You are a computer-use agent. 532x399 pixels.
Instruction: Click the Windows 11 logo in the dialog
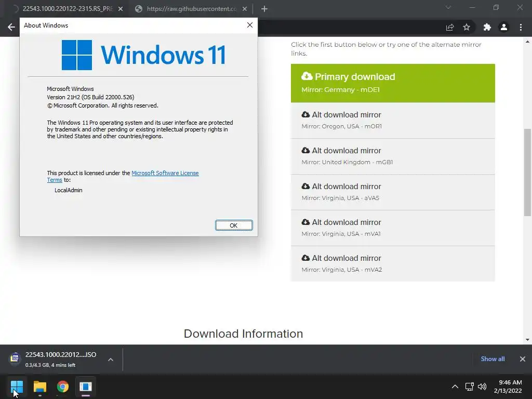(x=143, y=55)
